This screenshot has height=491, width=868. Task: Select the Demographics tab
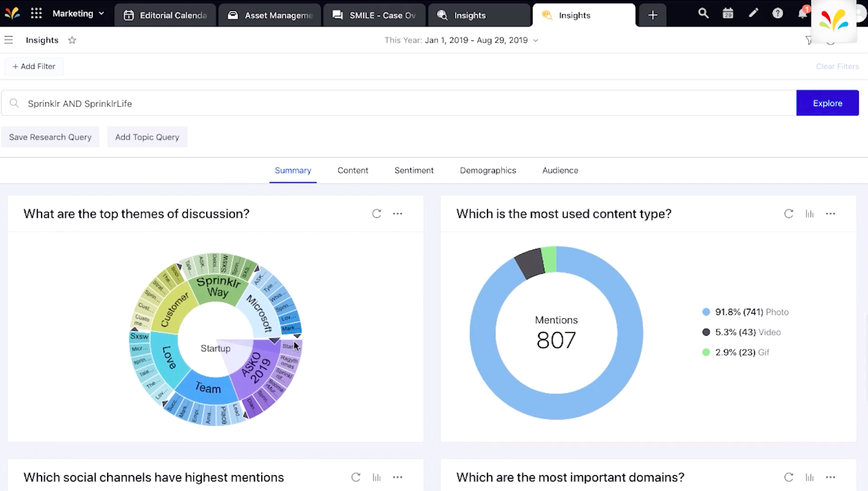(x=488, y=171)
